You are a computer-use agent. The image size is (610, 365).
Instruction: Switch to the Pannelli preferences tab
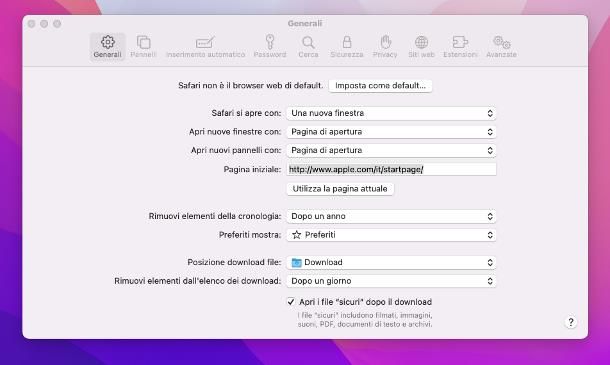[143, 47]
